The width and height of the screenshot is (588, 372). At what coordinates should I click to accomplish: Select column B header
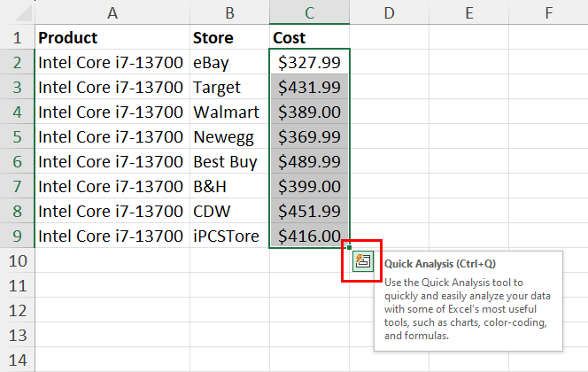tap(229, 12)
